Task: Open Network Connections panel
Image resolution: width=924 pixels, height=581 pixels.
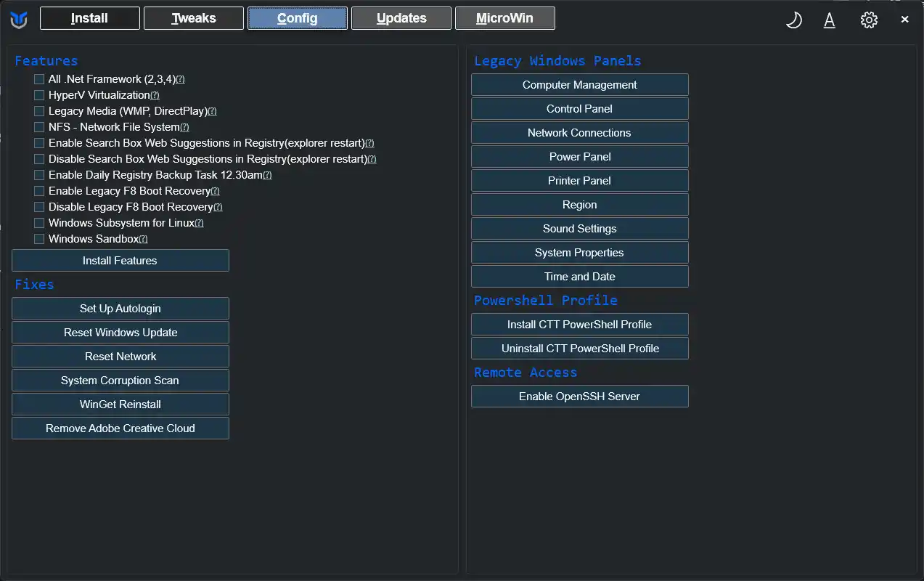Action: point(580,133)
